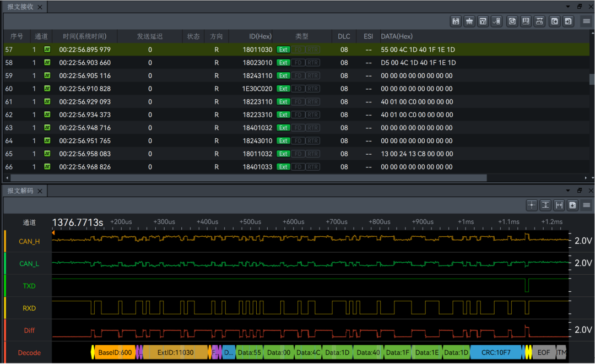The height and width of the screenshot is (364, 595).
Task: Click the import messages arrow-in icon
Action: coord(569,21)
